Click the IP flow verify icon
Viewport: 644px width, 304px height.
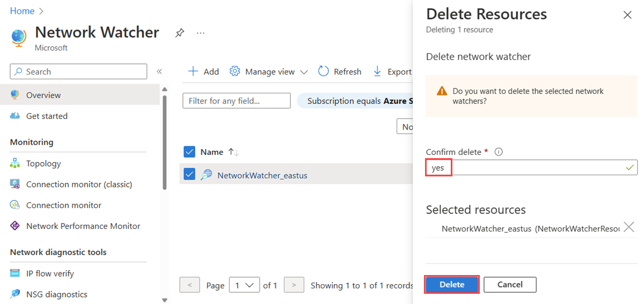[15, 273]
